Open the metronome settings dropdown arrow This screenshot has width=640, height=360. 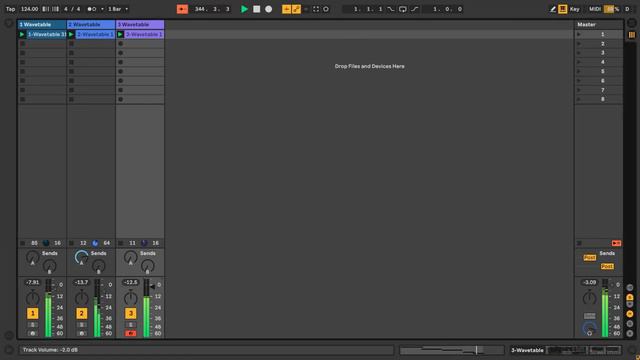coord(102,9)
